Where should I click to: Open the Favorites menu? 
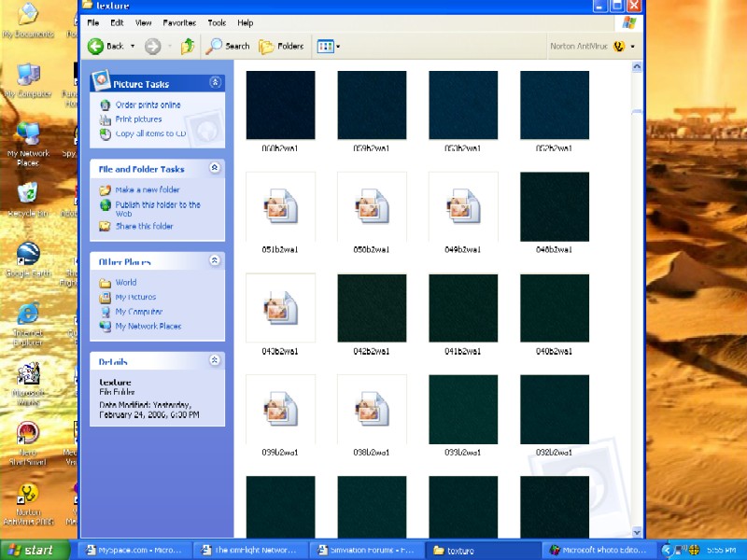(x=179, y=22)
